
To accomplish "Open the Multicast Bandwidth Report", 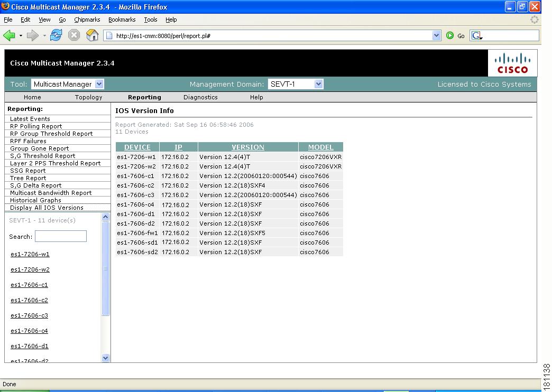I will pos(51,193).
